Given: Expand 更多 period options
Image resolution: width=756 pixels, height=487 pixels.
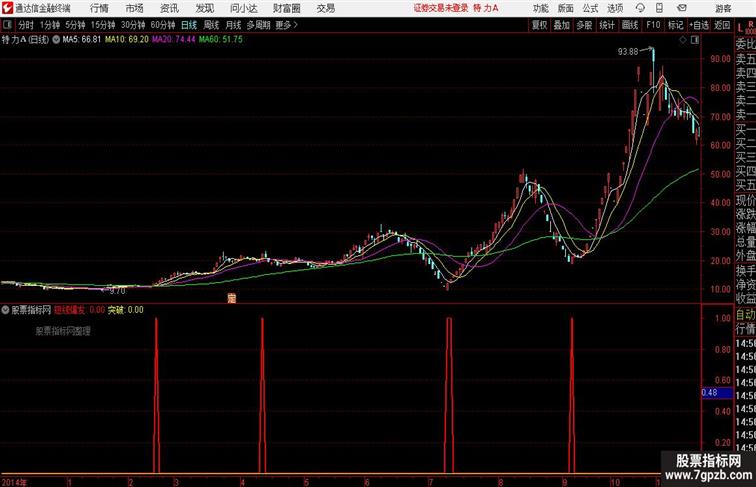Looking at the screenshot, I should [x=287, y=25].
